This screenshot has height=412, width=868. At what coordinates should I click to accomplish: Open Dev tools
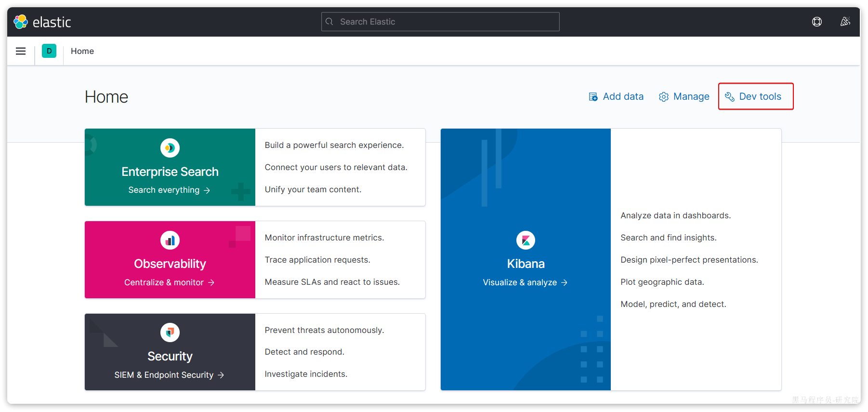[760, 96]
